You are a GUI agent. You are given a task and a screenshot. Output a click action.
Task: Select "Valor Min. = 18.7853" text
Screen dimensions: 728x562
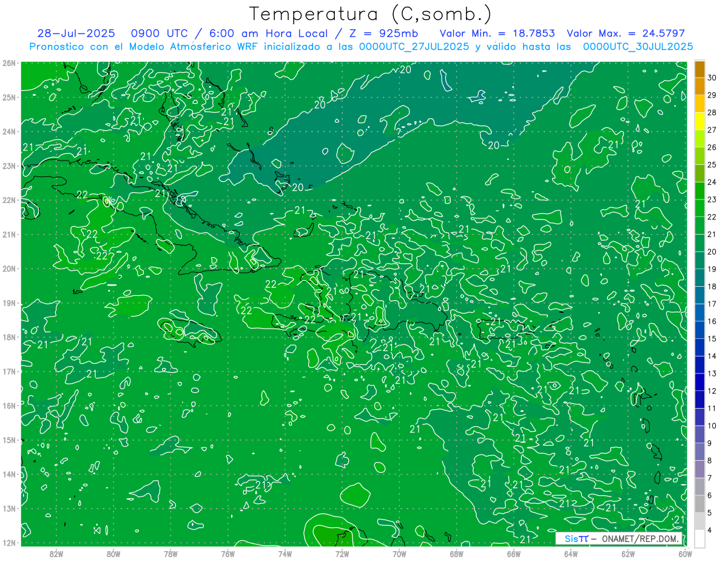498,33
